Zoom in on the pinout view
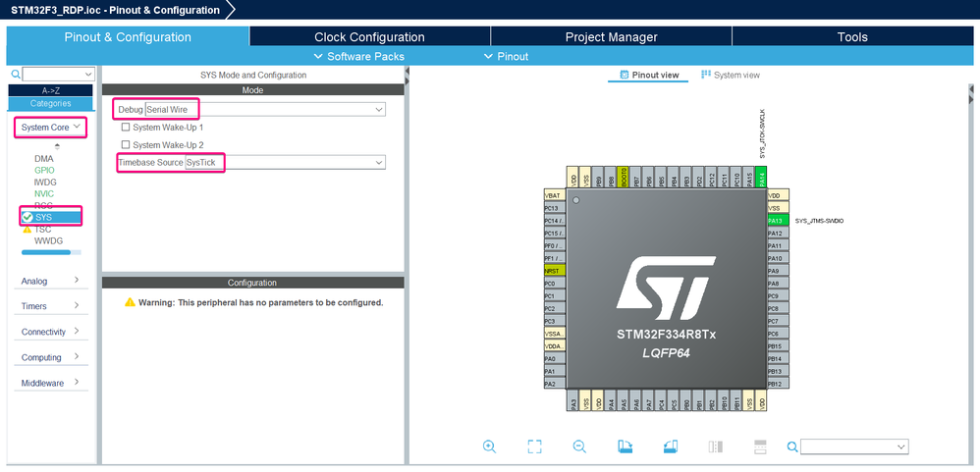Viewport: 980px width, 472px height. (x=489, y=446)
